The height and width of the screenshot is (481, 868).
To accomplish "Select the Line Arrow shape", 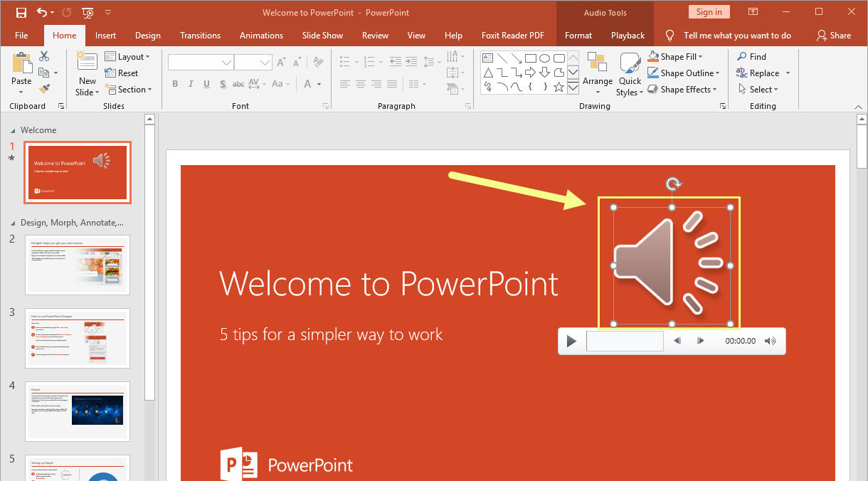I will tap(517, 58).
